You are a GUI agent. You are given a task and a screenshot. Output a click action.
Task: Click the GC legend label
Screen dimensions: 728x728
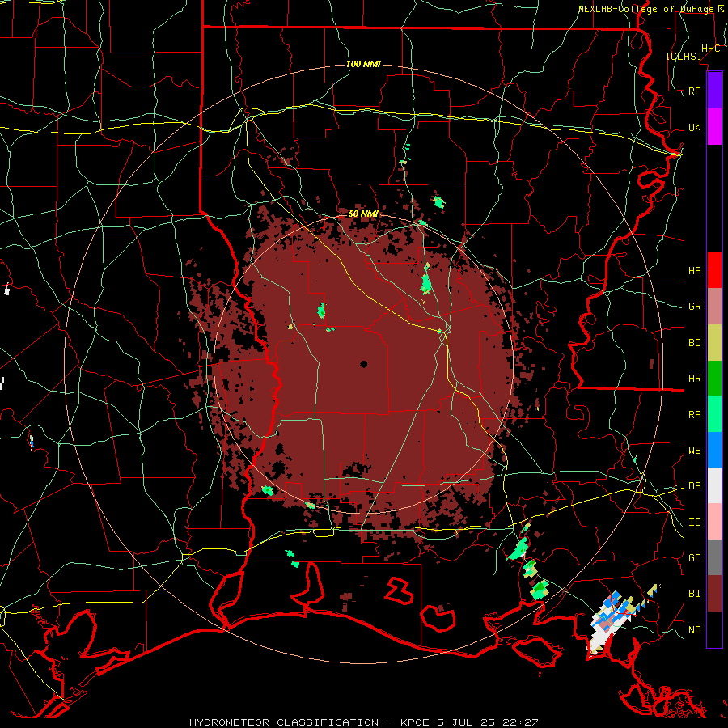pyautogui.click(x=694, y=558)
